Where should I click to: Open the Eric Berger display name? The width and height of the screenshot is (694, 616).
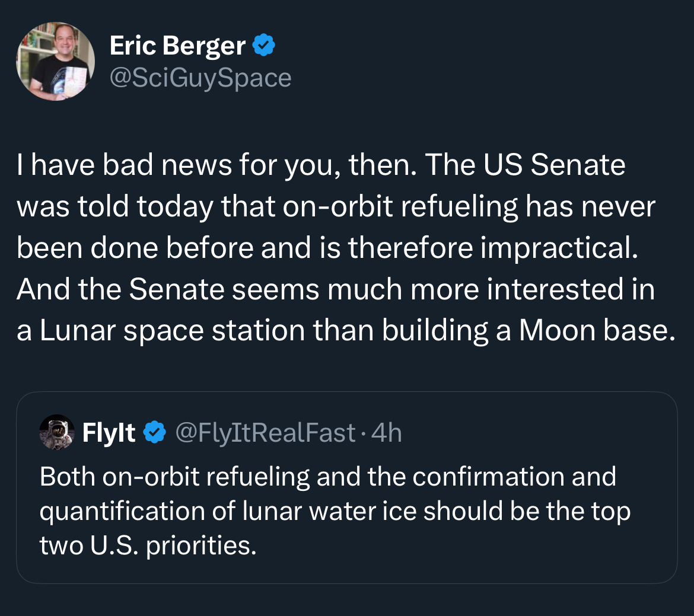177,46
